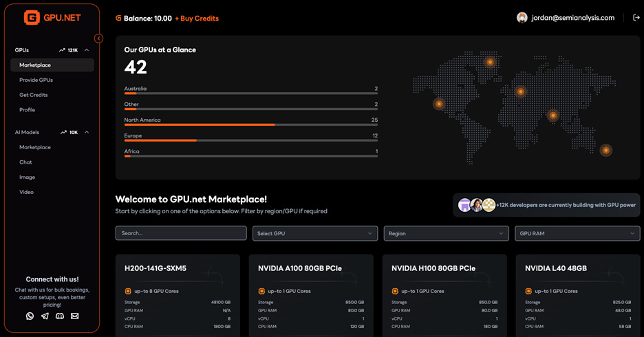Click the developer avatars group
644x337 pixels.
(477, 205)
